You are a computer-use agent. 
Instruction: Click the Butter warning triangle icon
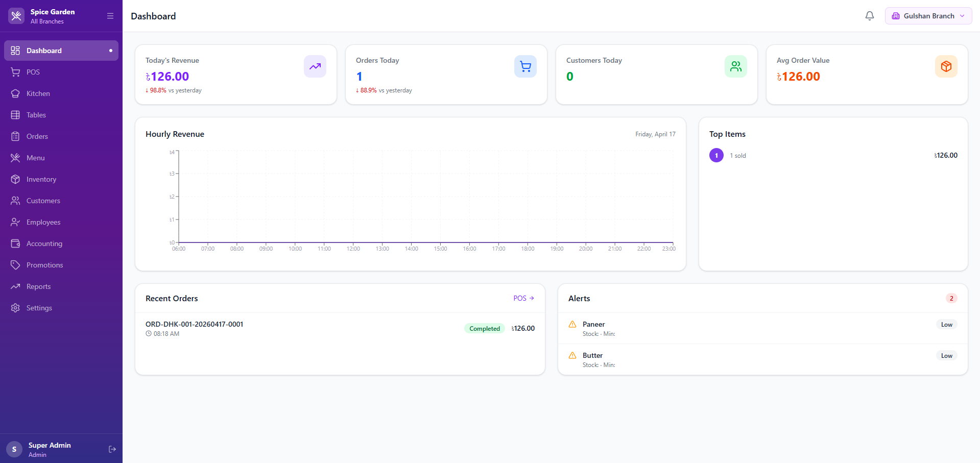pos(572,355)
